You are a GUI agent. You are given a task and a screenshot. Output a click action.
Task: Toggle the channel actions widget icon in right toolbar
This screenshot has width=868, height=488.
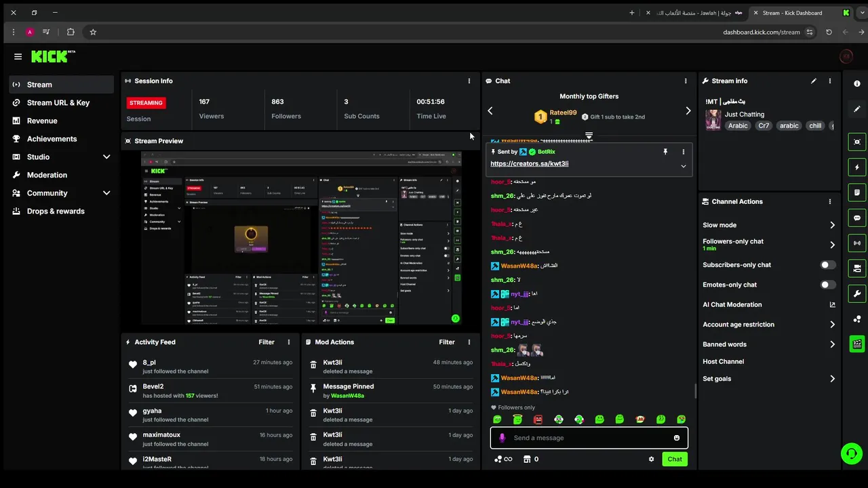coord(857,268)
